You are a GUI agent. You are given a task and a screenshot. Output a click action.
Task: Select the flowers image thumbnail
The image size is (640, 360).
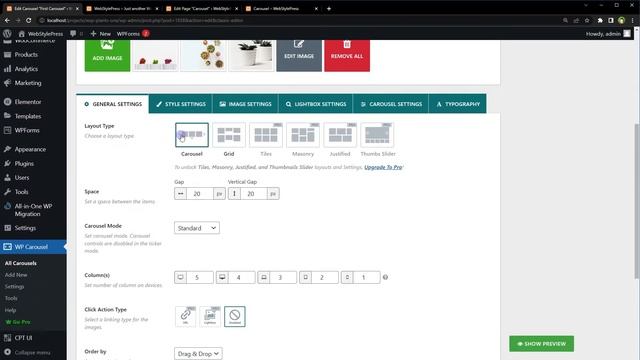tap(156, 56)
